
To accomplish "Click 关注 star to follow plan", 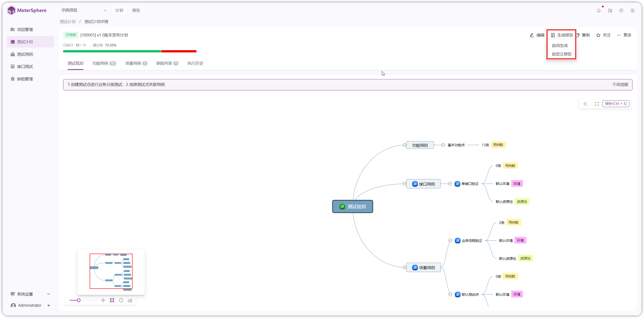I will tap(604, 35).
